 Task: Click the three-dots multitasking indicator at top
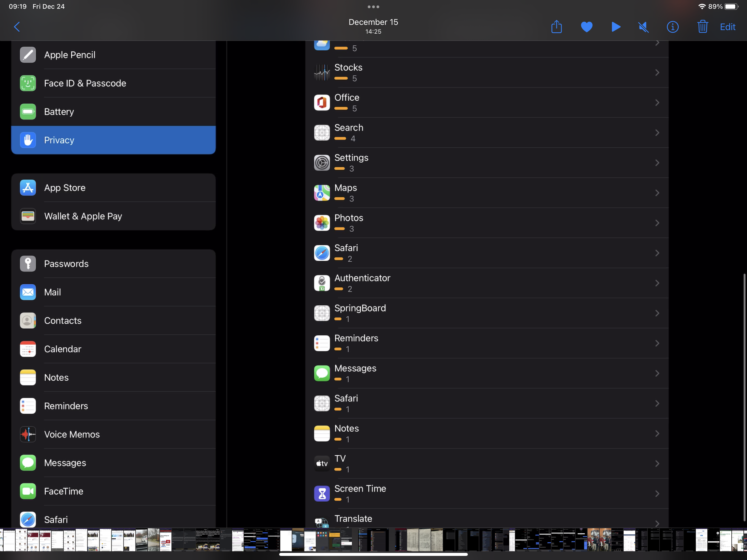pyautogui.click(x=373, y=7)
